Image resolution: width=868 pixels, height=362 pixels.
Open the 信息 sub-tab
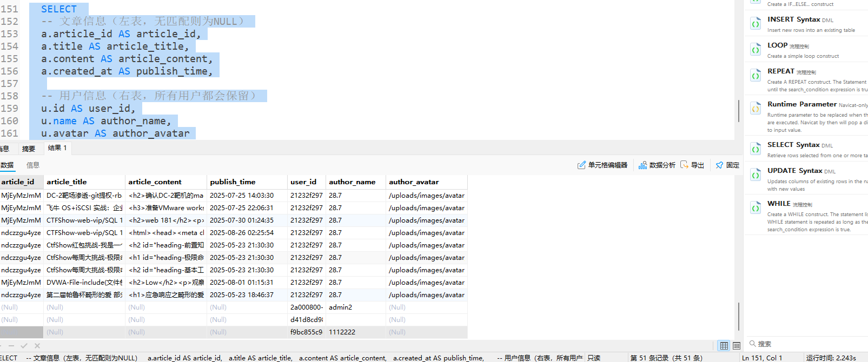[x=33, y=165]
